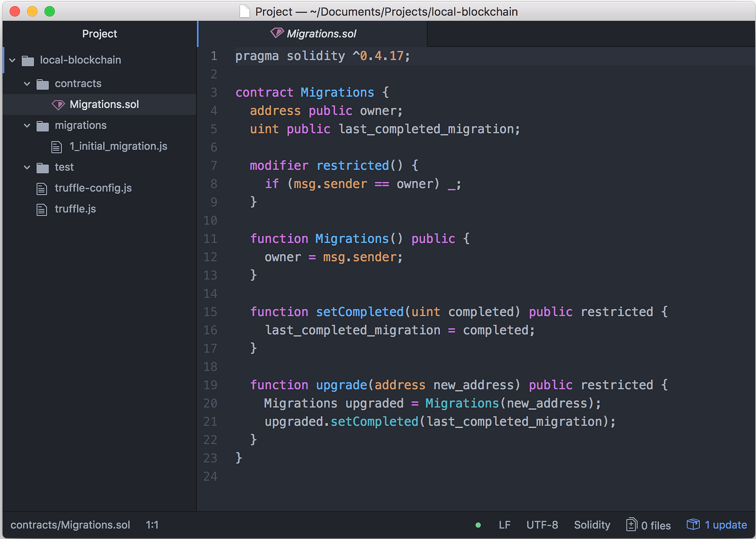Collapse the local-blockchain root folder chevron
This screenshot has width=756, height=539.
point(12,60)
